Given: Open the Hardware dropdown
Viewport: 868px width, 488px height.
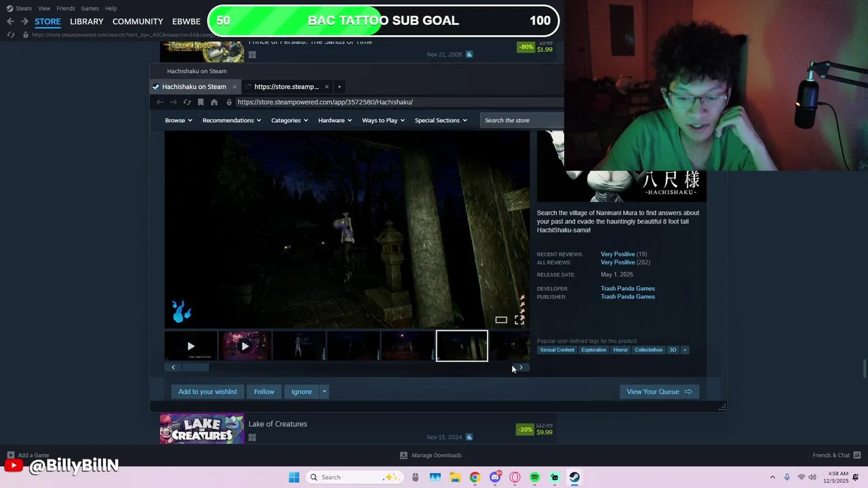Looking at the screenshot, I should tap(335, 121).
